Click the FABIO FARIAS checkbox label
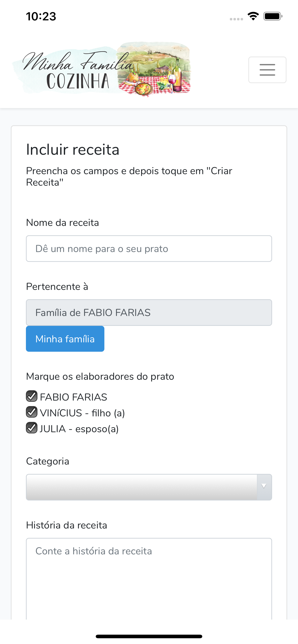Screen dimensions: 298x644 (x=73, y=397)
